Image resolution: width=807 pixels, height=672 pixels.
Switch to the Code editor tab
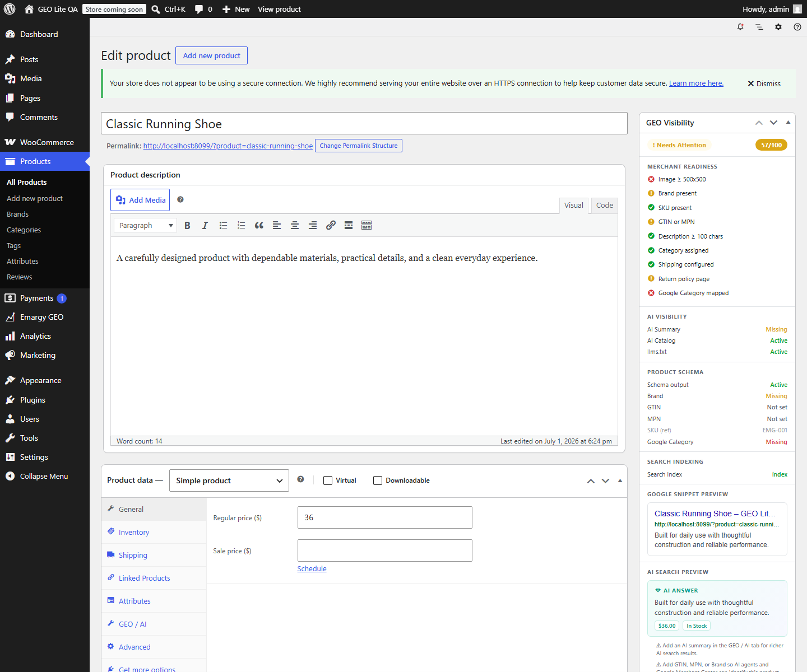point(605,206)
